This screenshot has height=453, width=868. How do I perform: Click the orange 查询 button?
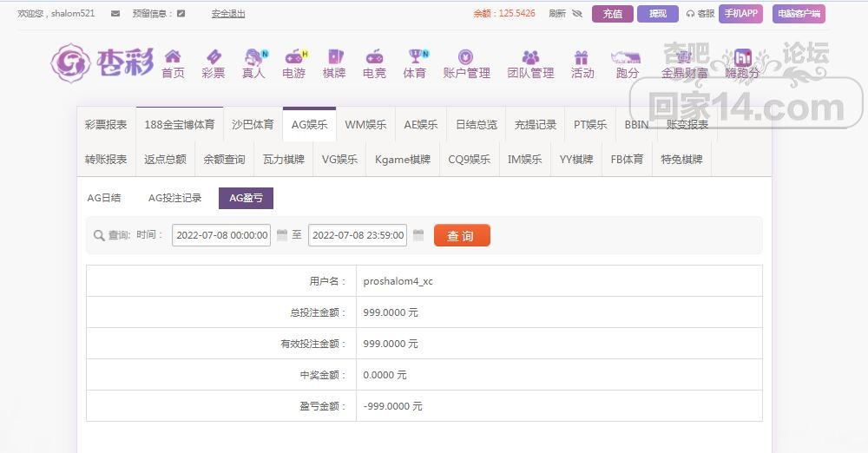click(462, 236)
